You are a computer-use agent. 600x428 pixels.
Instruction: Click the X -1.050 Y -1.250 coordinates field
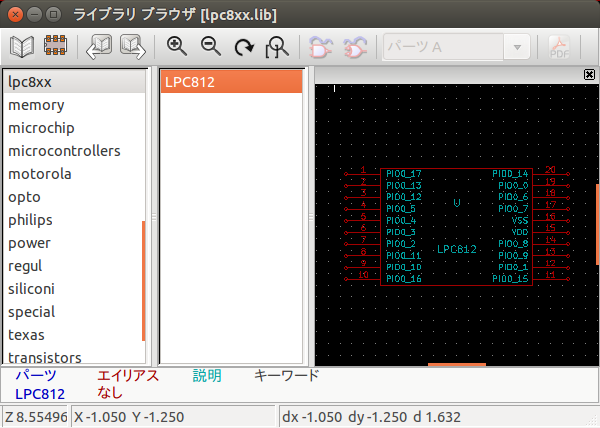point(173,417)
